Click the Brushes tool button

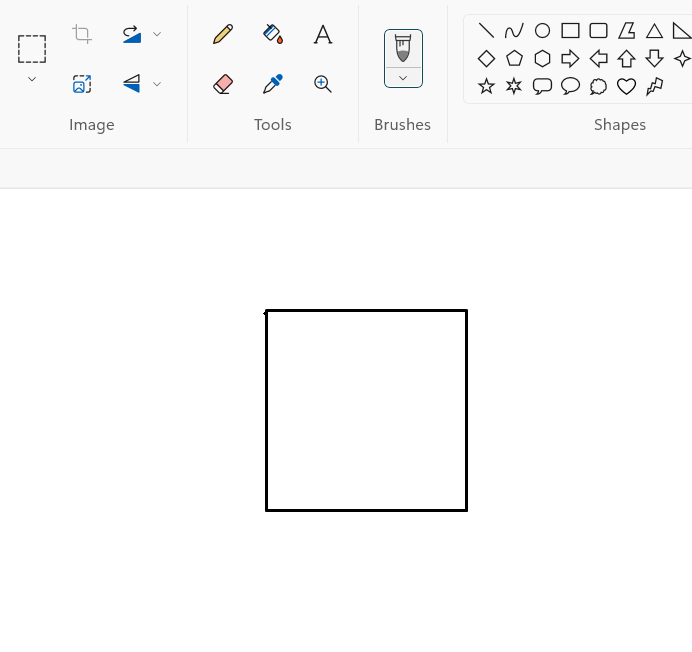pyautogui.click(x=403, y=48)
